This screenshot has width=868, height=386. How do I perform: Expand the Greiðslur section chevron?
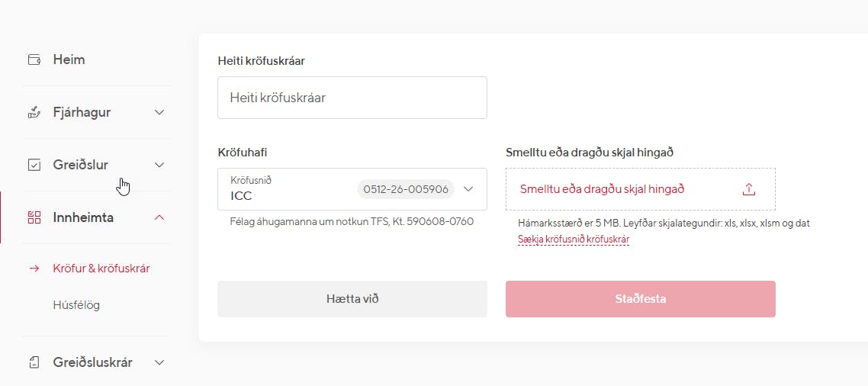click(159, 165)
